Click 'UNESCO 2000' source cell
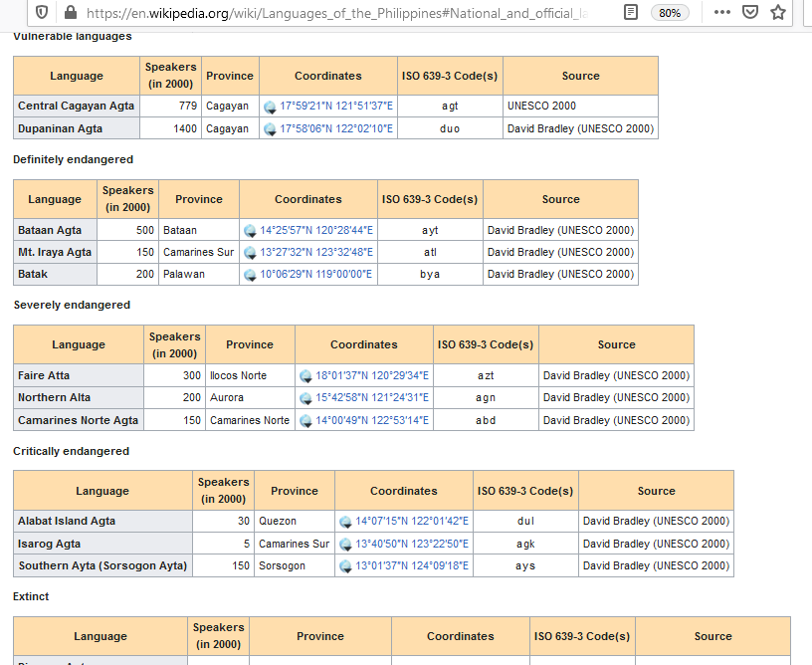 (x=580, y=107)
